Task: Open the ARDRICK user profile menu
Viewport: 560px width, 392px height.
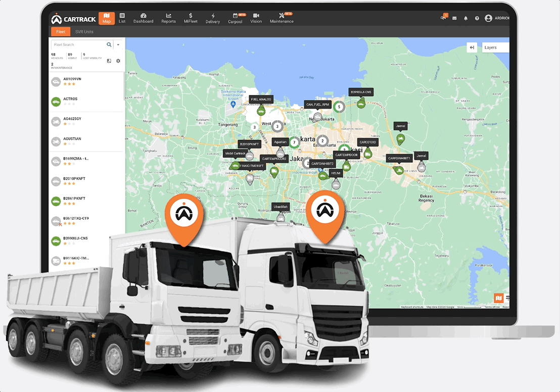Action: 497,18
